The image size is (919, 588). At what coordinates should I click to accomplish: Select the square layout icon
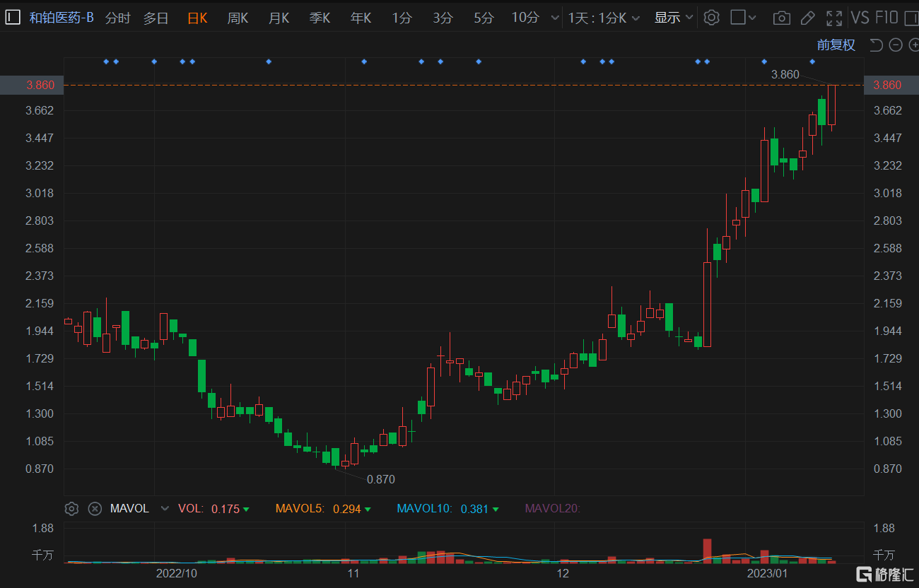click(x=737, y=17)
